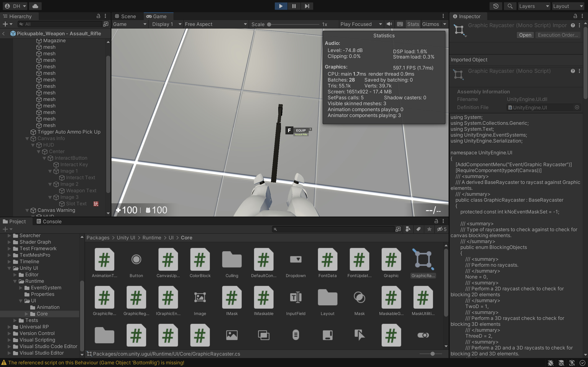Toggle the Stats overlay in Game view

(413, 24)
